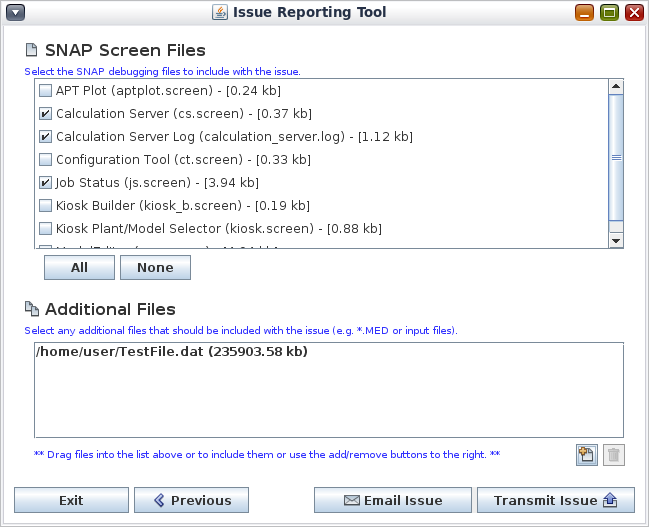Go back with the Previous button
The image size is (649, 527).
pyautogui.click(x=191, y=500)
